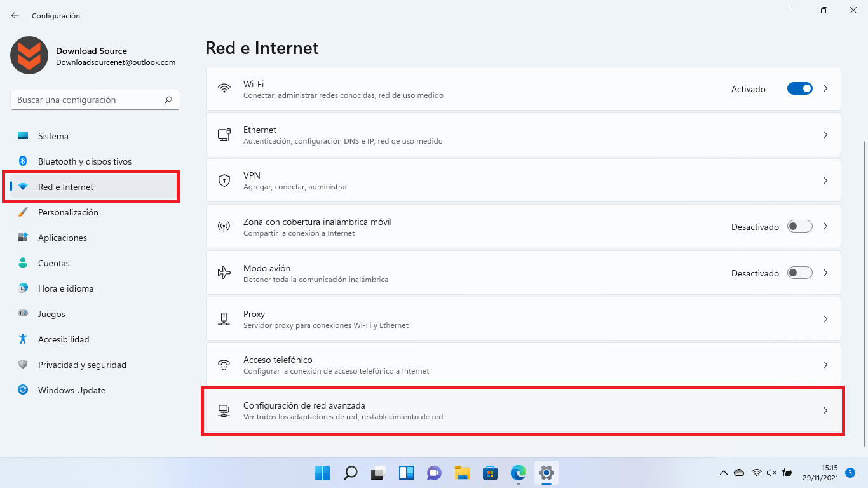Screen dimensions: 868x488
Task: Click the VPN shield icon
Action: coord(224,180)
